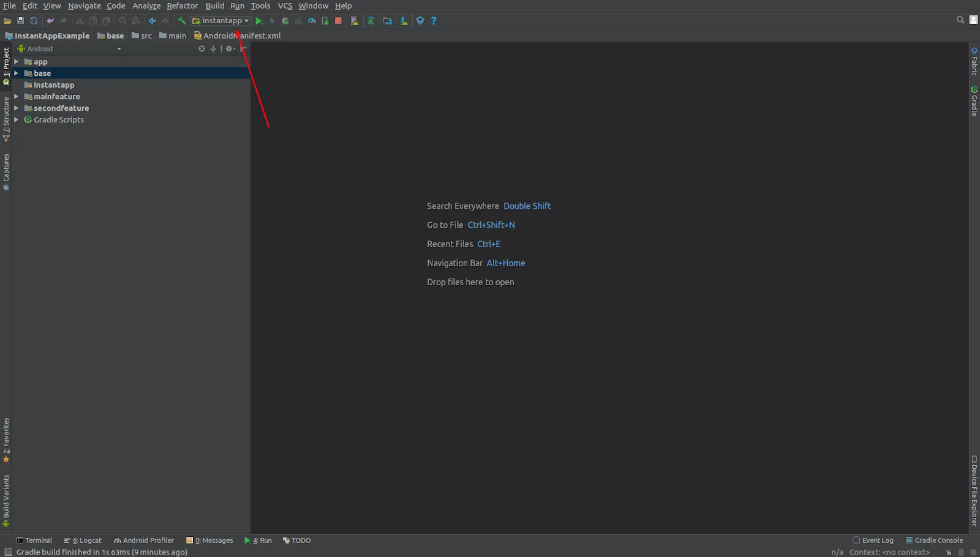Open the instantapp run configuration dropdown
Screen dimensions: 980x557
[221, 21]
